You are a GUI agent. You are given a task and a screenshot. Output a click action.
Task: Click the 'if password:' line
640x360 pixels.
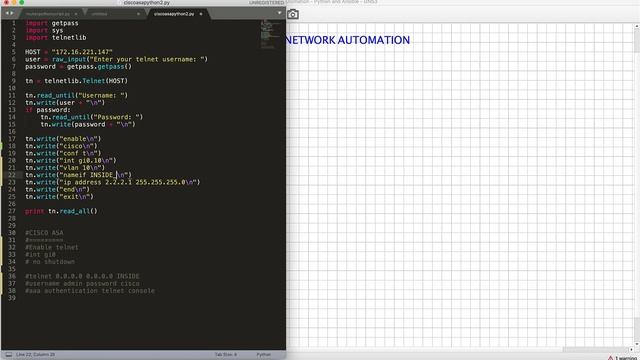(48, 110)
